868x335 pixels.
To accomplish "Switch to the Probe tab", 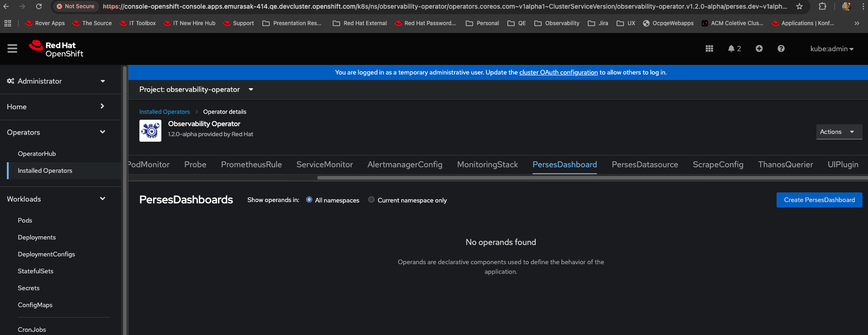I will (195, 165).
